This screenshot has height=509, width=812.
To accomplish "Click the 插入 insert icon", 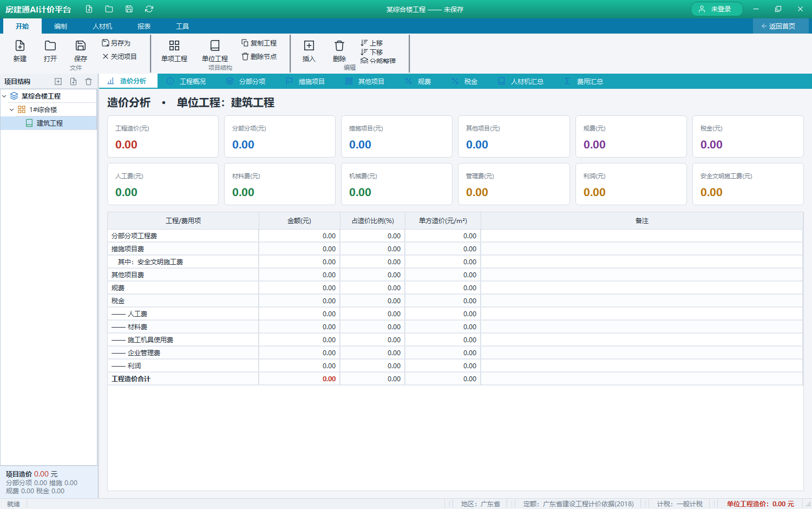I will 309,46.
